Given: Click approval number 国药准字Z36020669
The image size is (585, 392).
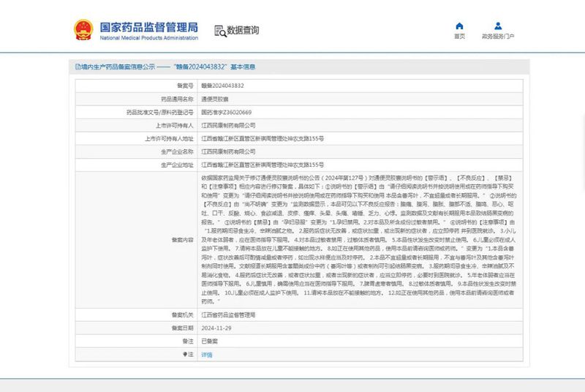Looking at the screenshot, I should click(226, 113).
